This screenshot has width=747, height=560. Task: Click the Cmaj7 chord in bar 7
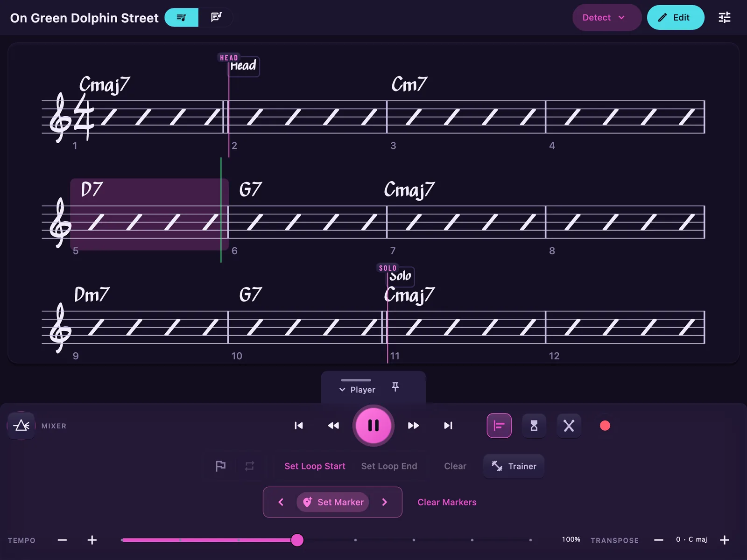[409, 190]
